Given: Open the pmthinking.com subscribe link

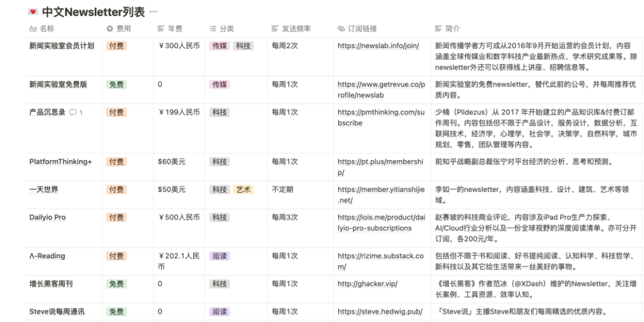Looking at the screenshot, I should (380, 117).
